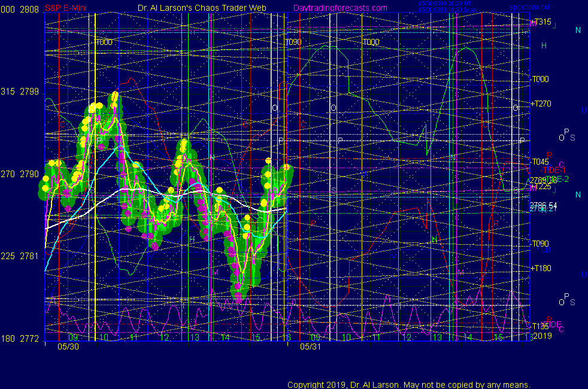Click the T090 label at chart top

(x=293, y=42)
